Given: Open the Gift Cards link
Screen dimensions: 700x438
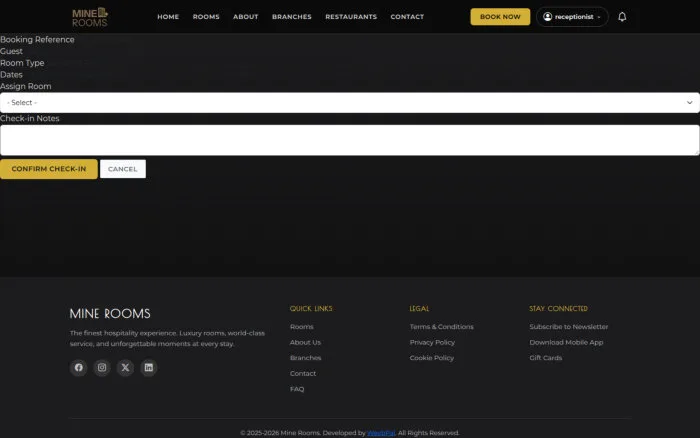Looking at the screenshot, I should (x=546, y=358).
